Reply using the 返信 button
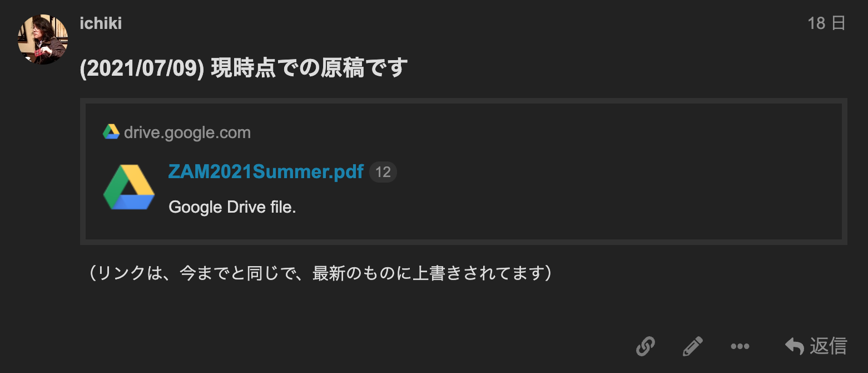 pyautogui.click(x=816, y=346)
